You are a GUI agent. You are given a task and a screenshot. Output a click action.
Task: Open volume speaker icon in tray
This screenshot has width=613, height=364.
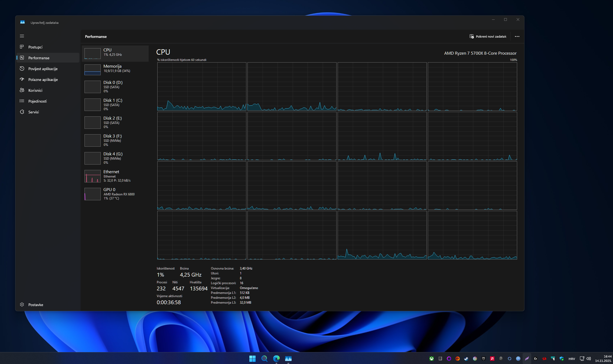(588, 359)
